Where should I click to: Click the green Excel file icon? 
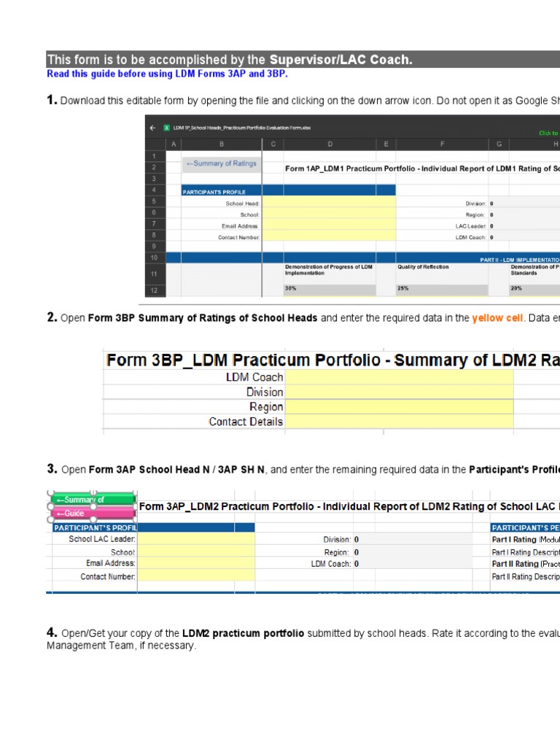coord(167,128)
